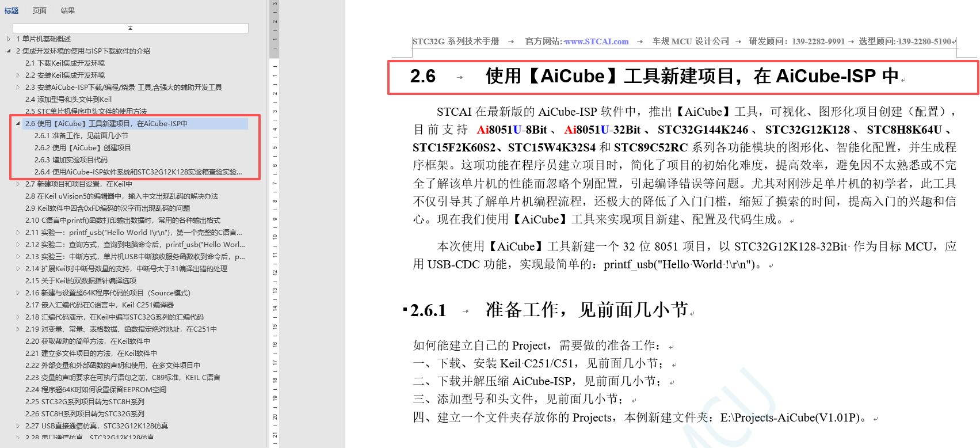Go to 2.7 新建项目和项目设置, 在Keil中
Screen dimensions: 980x448
click(79, 184)
